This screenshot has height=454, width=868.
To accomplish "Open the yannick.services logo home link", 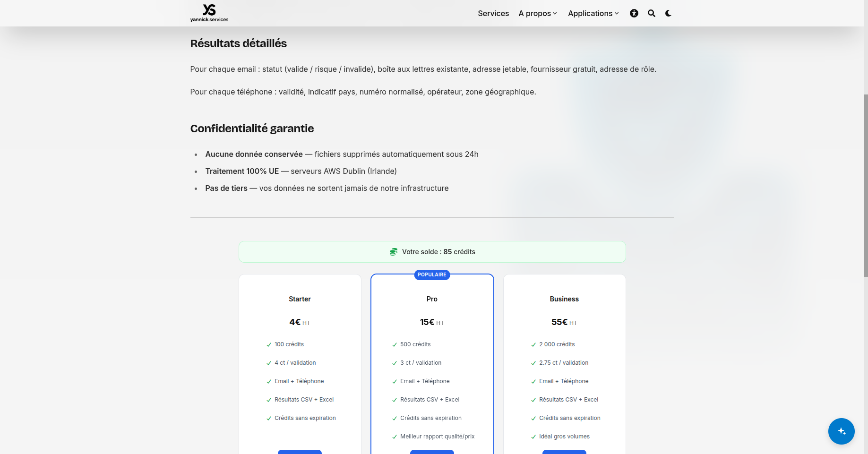I will coord(209,13).
